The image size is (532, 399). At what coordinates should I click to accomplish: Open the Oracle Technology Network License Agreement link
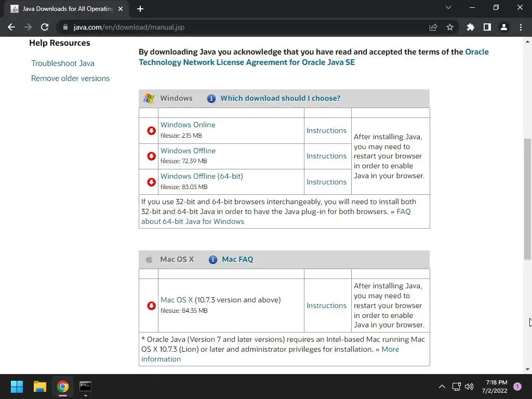(314, 57)
